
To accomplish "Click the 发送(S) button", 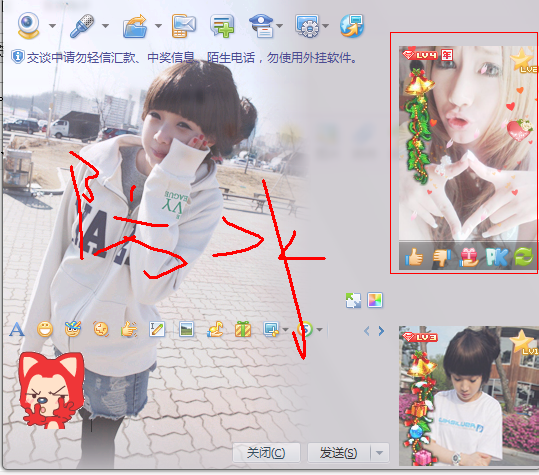I will tap(339, 453).
